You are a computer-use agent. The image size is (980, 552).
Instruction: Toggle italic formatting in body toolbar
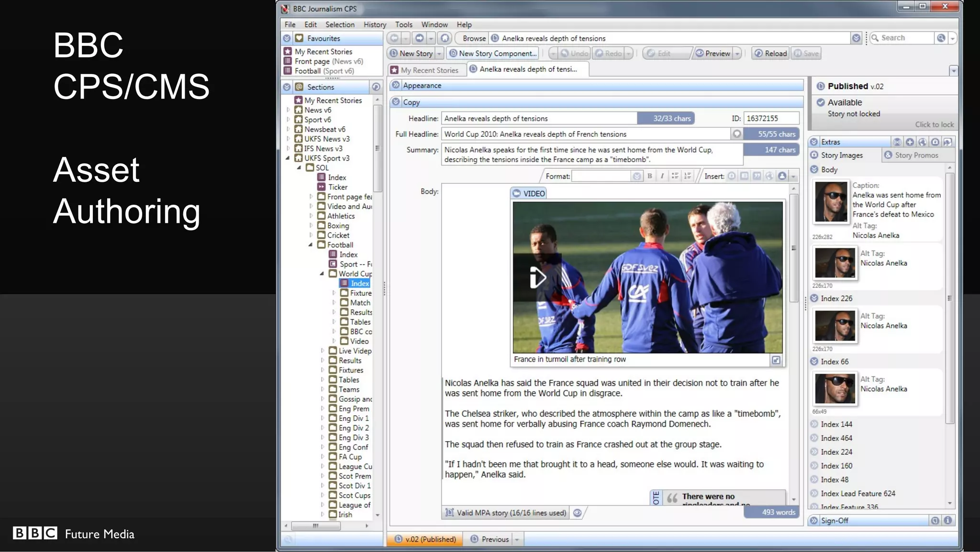point(662,176)
